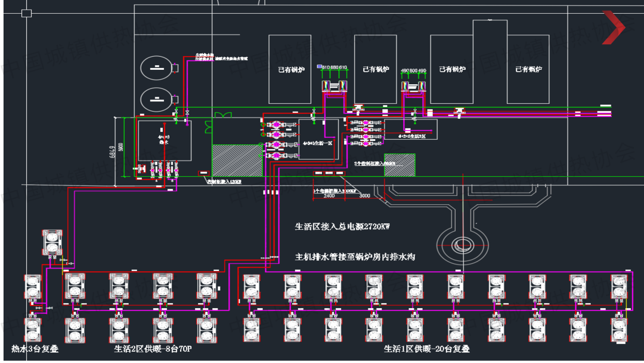Click the first 已有锅炉 boiler label

click(292, 69)
